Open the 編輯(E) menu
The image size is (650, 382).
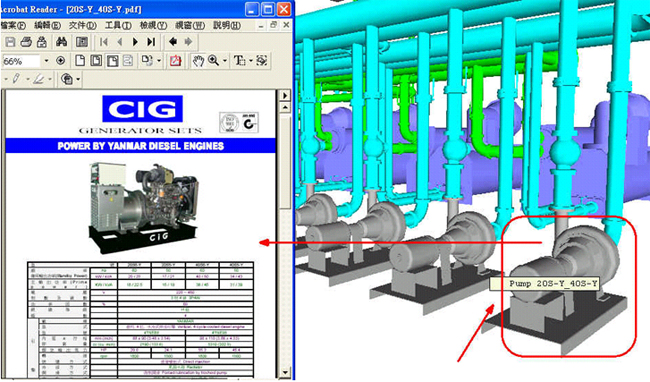47,25
